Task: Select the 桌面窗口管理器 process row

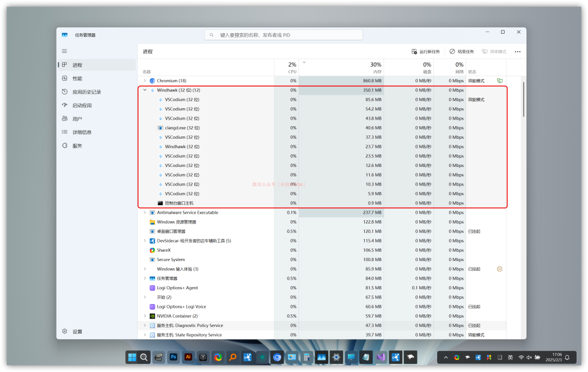Action: pyautogui.click(x=322, y=231)
